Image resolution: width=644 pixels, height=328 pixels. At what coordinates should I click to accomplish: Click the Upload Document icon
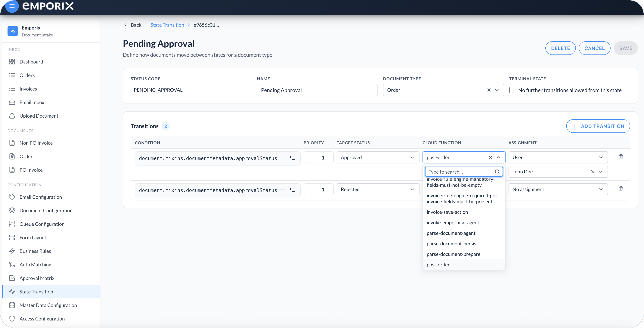[x=12, y=116]
